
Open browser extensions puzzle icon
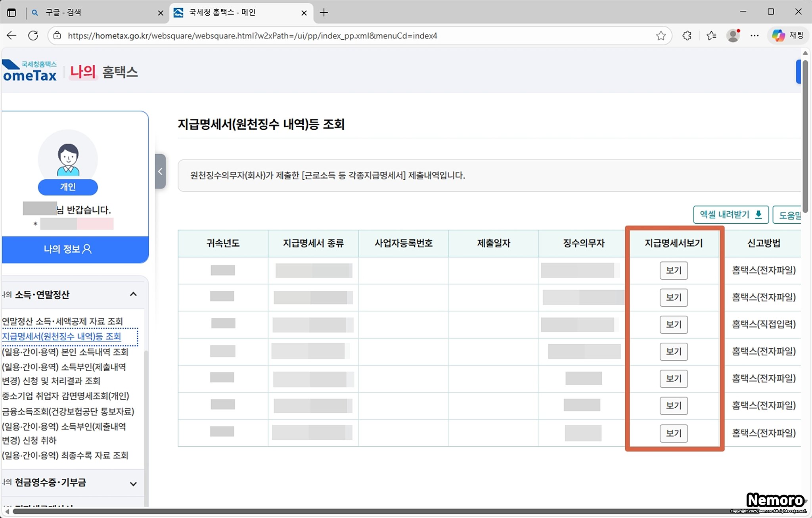point(687,36)
